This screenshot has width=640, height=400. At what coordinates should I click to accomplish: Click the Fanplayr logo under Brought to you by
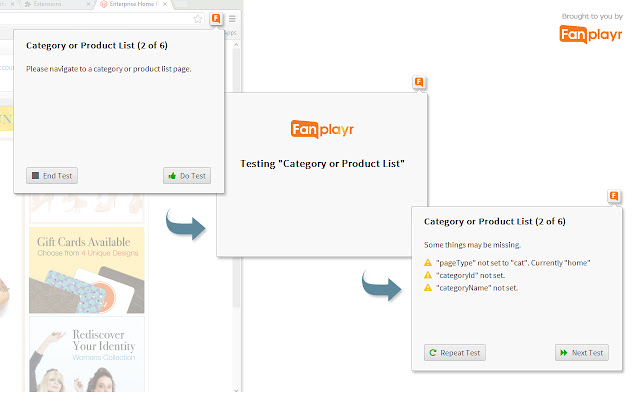point(591,34)
